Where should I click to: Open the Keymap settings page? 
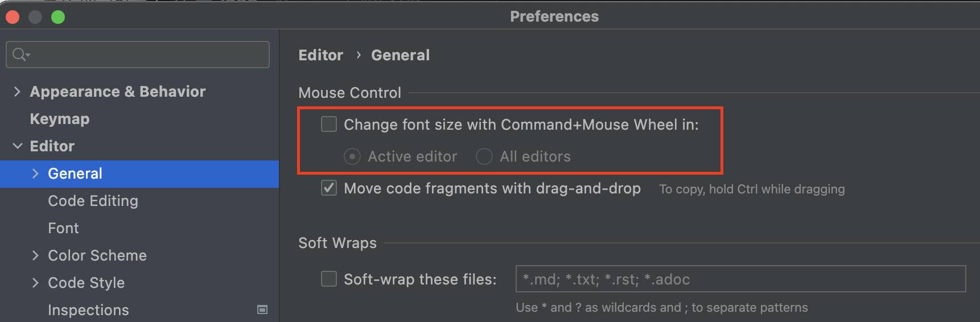[x=60, y=119]
